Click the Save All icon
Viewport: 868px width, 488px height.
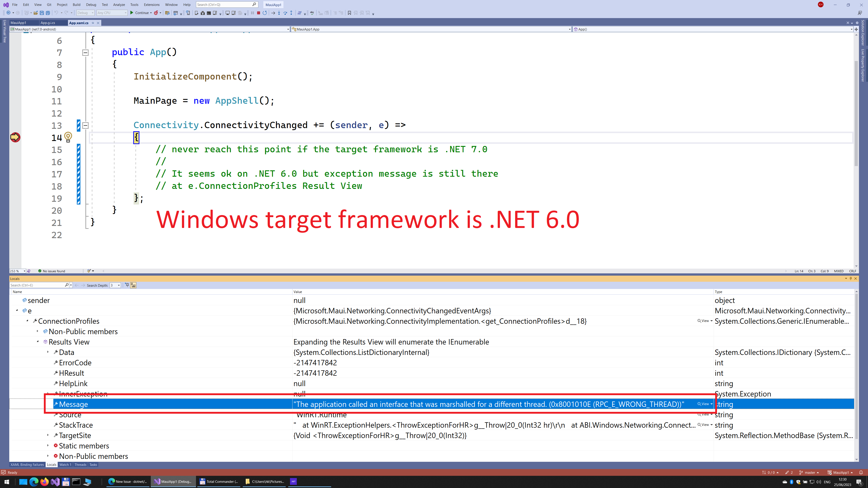pyautogui.click(x=48, y=13)
